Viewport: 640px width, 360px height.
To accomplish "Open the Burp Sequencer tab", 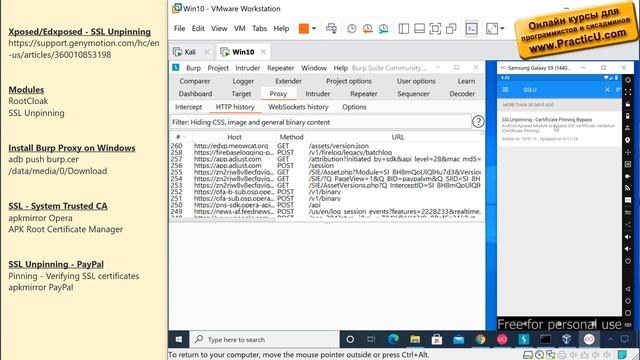I will [413, 94].
